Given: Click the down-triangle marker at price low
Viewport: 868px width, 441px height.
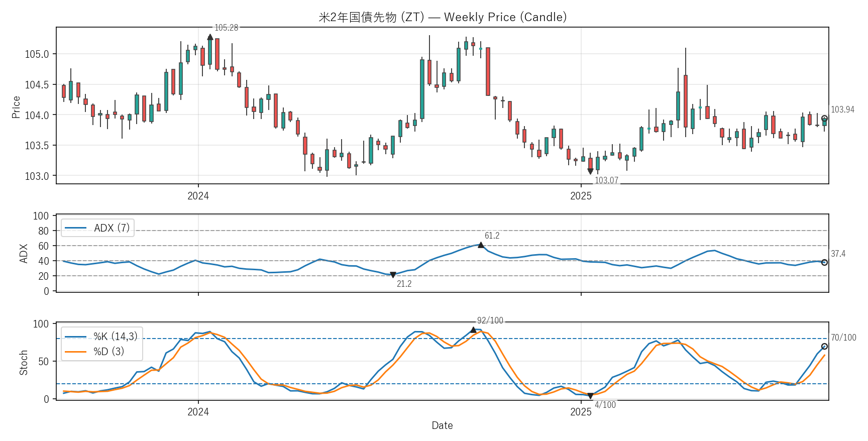Looking at the screenshot, I should 590,172.
